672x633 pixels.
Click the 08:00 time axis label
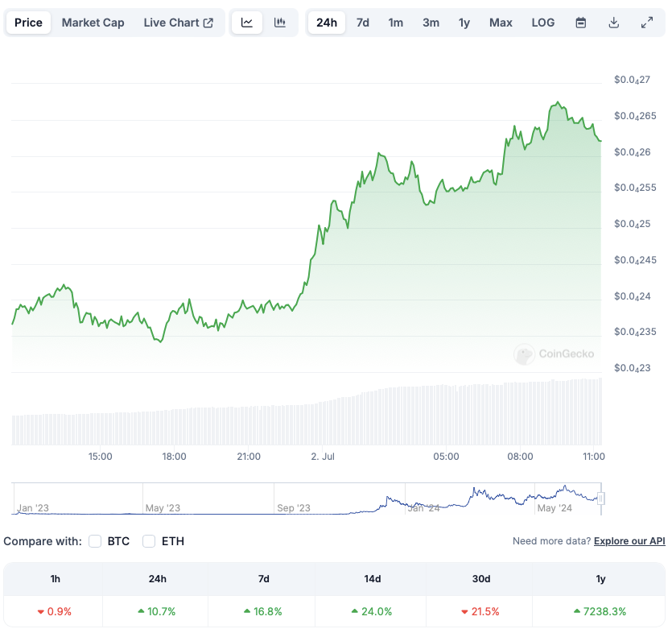click(x=520, y=457)
